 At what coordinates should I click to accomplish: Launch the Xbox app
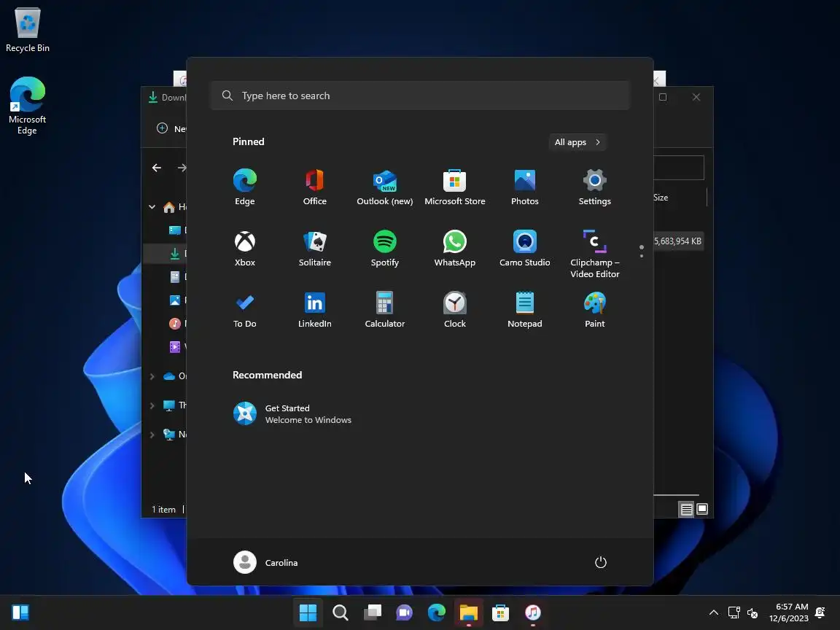point(245,248)
